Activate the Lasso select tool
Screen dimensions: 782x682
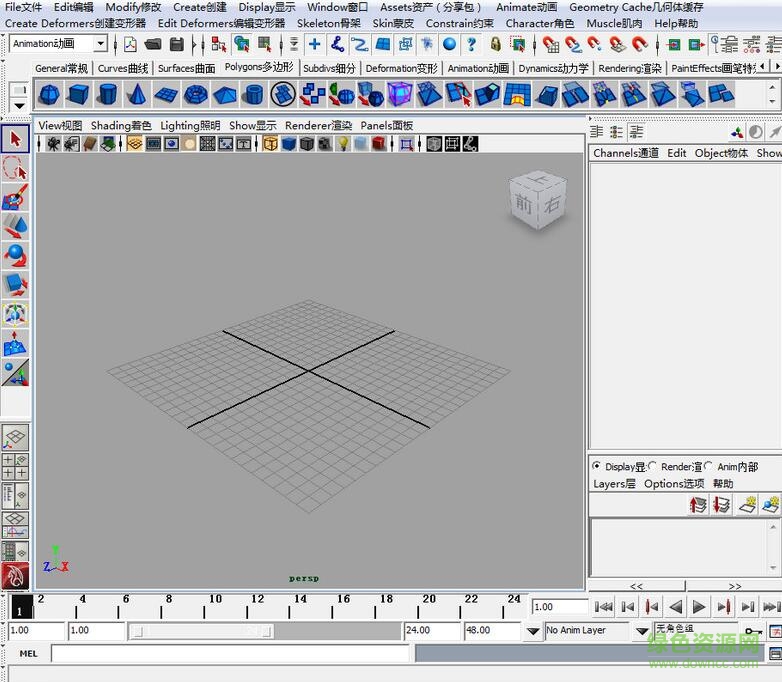point(15,168)
